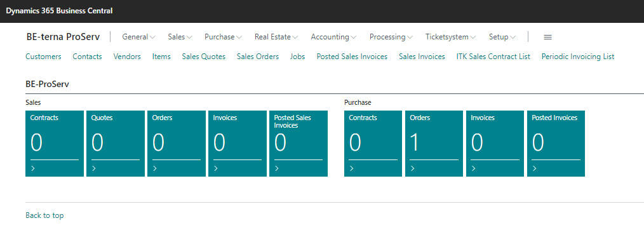
Task: Open the Sales Orders count of 0
Action: click(159, 142)
